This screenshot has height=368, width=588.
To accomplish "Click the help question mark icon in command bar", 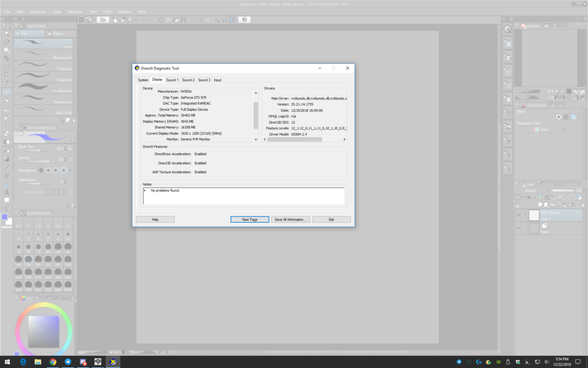I will (x=244, y=20).
